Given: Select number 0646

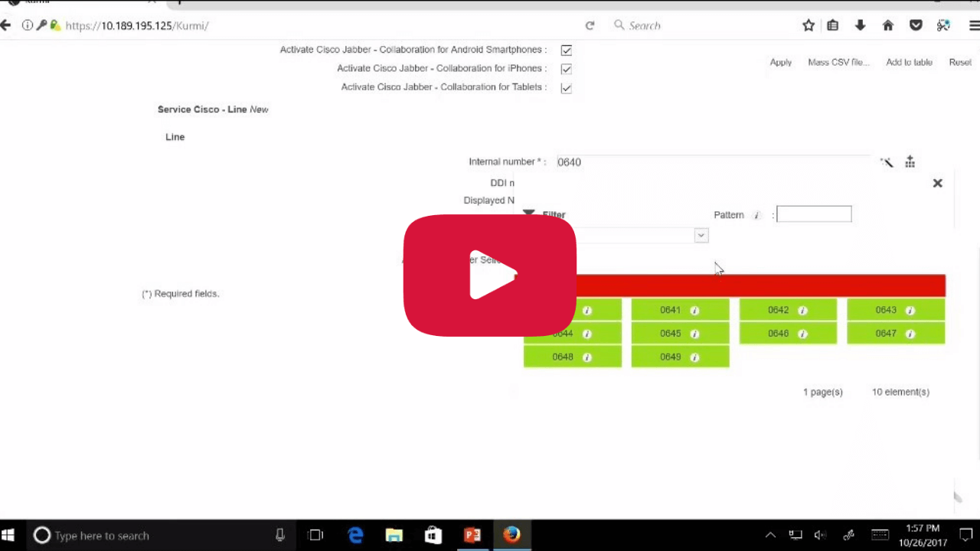Looking at the screenshot, I should [788, 334].
